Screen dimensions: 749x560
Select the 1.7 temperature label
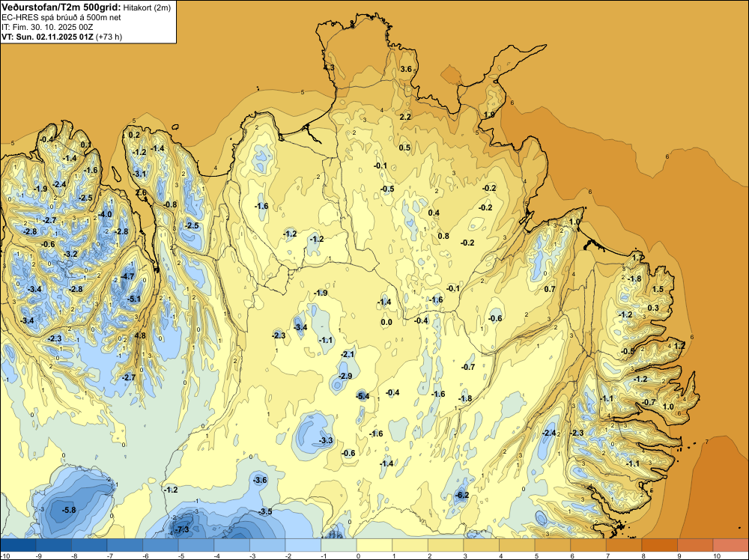(637, 258)
